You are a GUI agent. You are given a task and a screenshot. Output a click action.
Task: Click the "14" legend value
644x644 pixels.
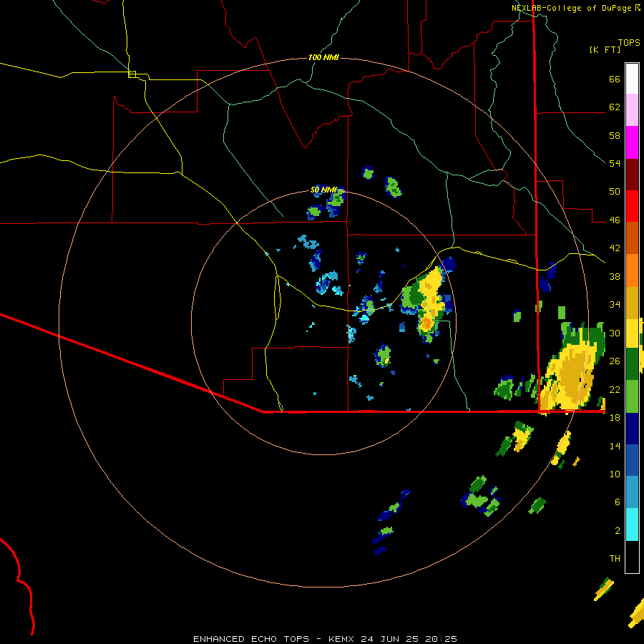click(615, 446)
